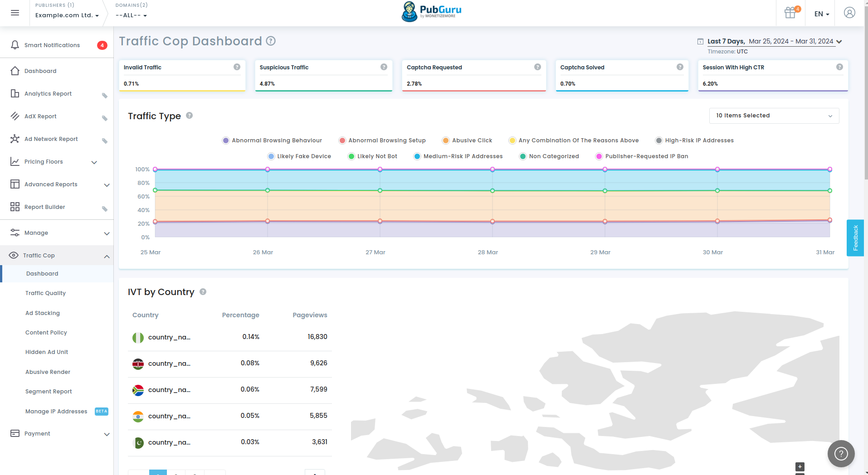Open the 10 Items Selected dropdown
This screenshot has height=475, width=868.
pyautogui.click(x=774, y=116)
